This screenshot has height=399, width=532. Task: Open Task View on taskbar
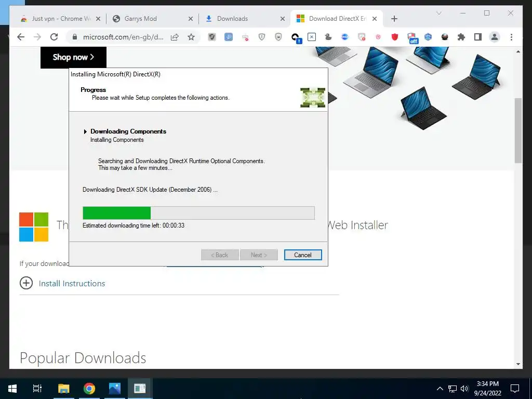[37, 389]
